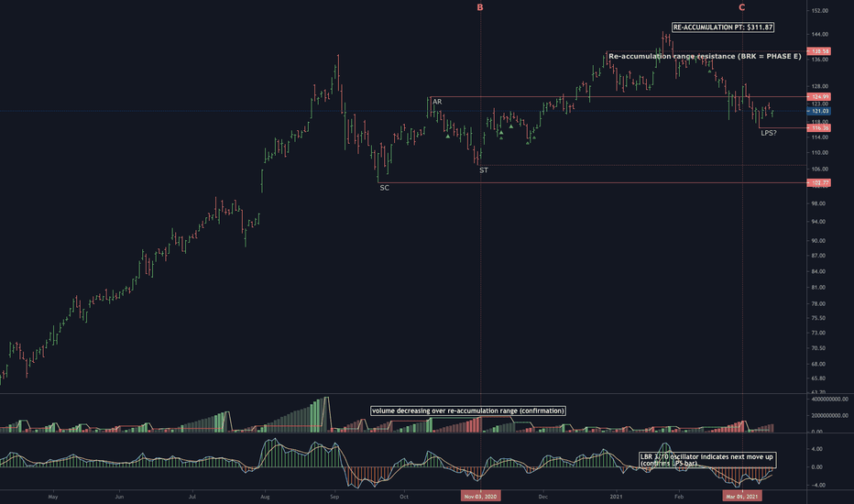This screenshot has width=854, height=504.
Task: Click the phase marker letter B
Action: click(480, 7)
